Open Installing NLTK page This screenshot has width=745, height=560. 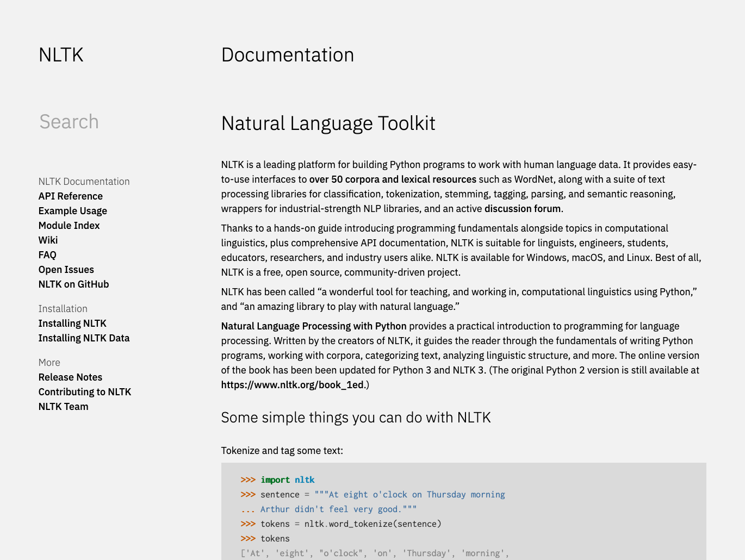(x=72, y=323)
